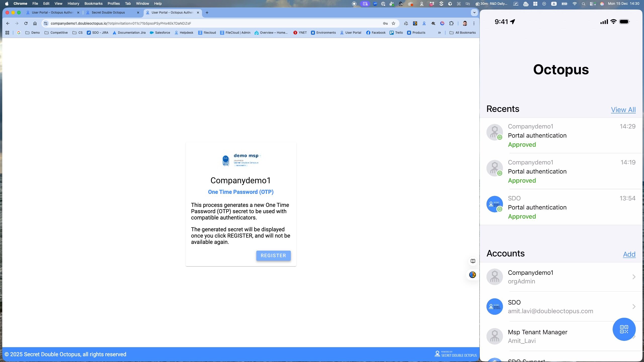This screenshot has height=362, width=644.
Task: Click the colorful round floating side icon
Action: click(x=472, y=275)
